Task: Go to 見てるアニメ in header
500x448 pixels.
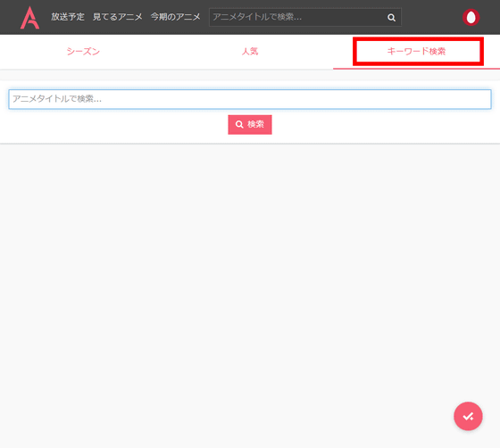Action: click(117, 17)
